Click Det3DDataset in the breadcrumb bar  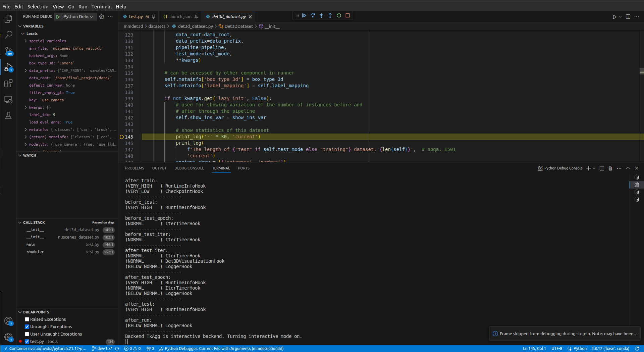[x=238, y=26]
